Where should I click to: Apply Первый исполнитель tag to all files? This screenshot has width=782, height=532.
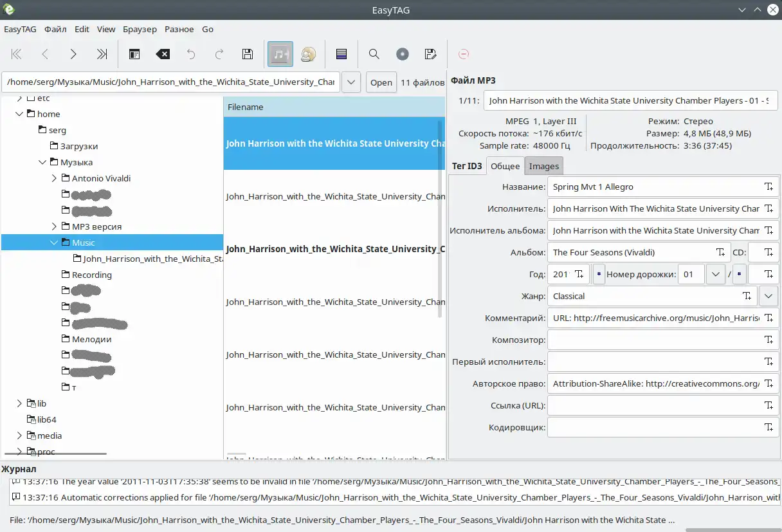tap(769, 362)
